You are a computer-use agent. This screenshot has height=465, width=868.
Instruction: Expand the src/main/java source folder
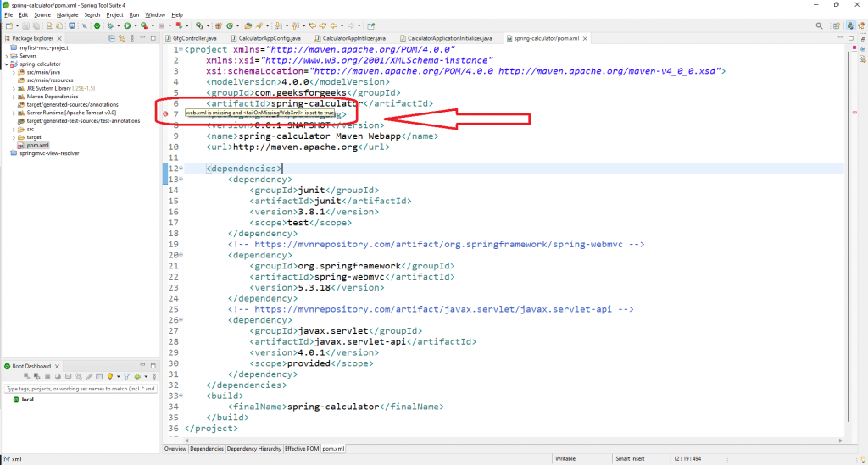click(x=14, y=73)
